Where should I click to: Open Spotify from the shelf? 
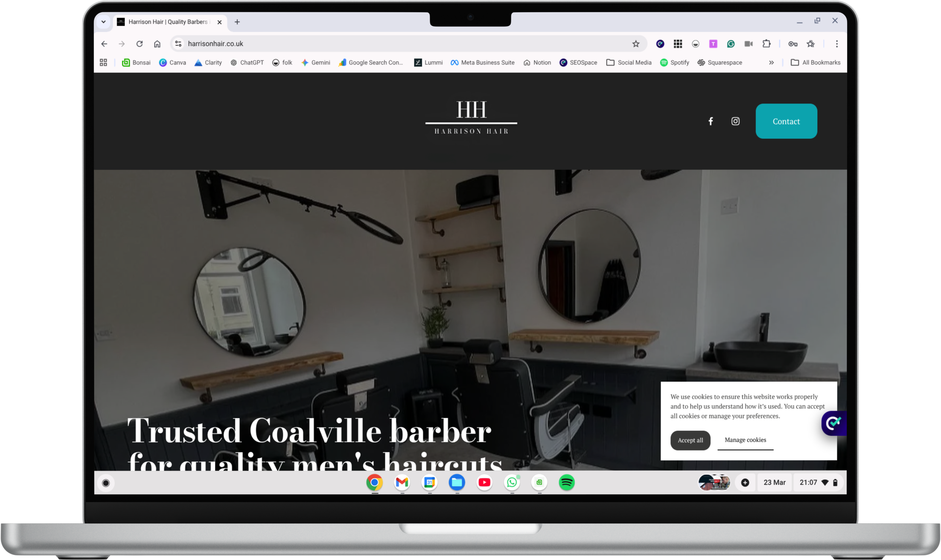pyautogui.click(x=566, y=482)
